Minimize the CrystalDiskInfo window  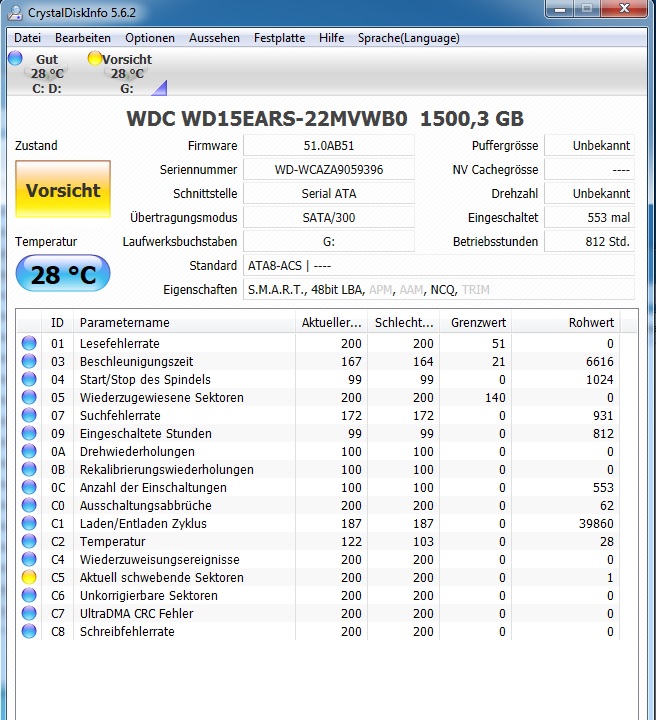pos(560,9)
